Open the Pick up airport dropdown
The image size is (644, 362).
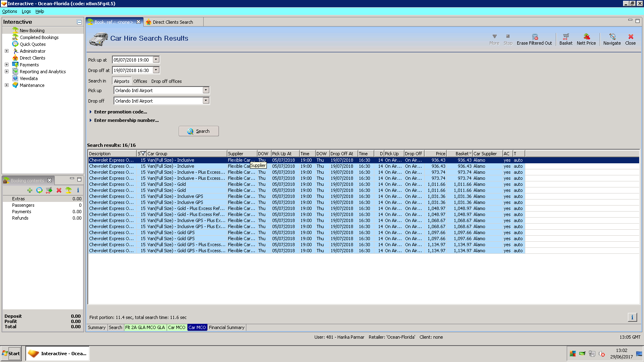[x=206, y=90]
